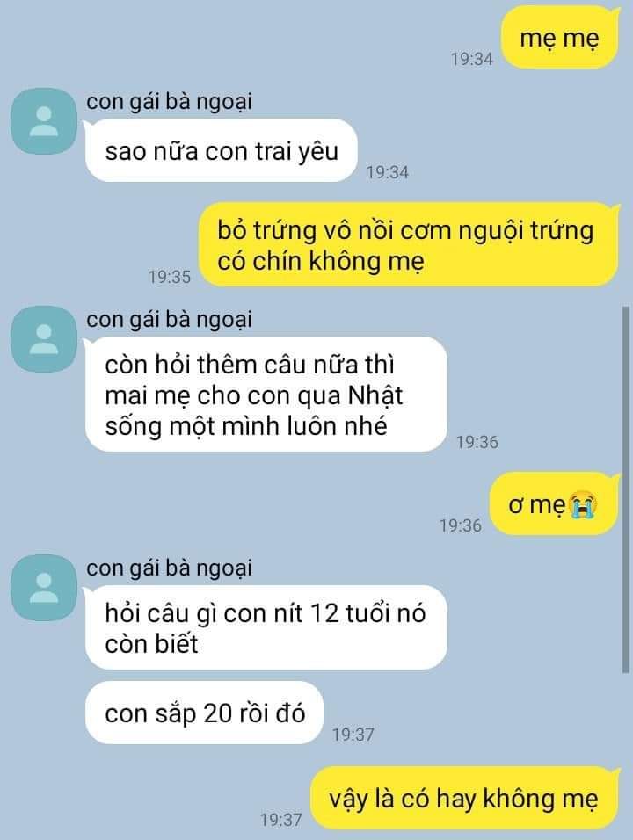The height and width of the screenshot is (840, 633).
Task: Click the 19:35 timestamp
Action: [170, 277]
